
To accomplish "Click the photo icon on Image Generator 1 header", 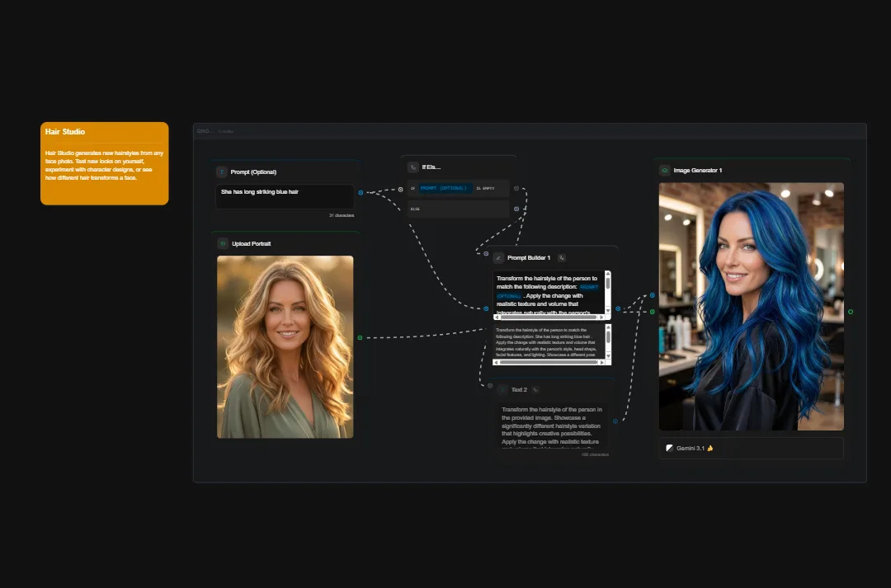I will (664, 168).
